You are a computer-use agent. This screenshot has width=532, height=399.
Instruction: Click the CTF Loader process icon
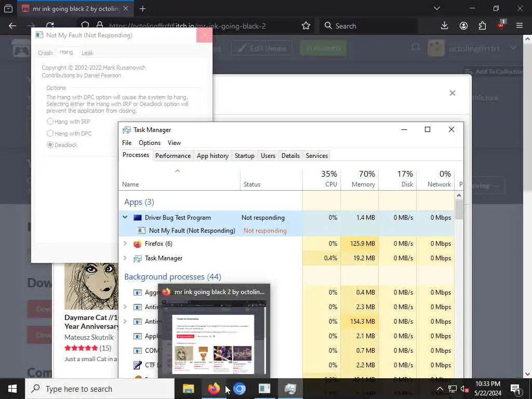pyautogui.click(x=137, y=365)
